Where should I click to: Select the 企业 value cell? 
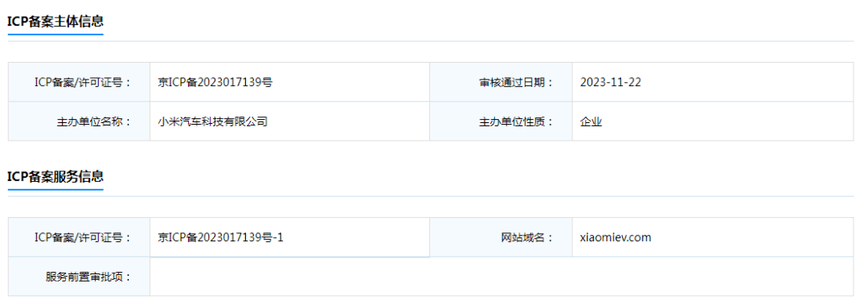(x=713, y=121)
